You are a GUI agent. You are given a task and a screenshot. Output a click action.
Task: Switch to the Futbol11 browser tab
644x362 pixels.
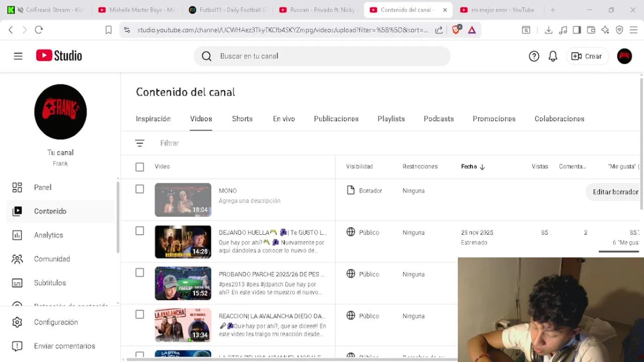(227, 10)
